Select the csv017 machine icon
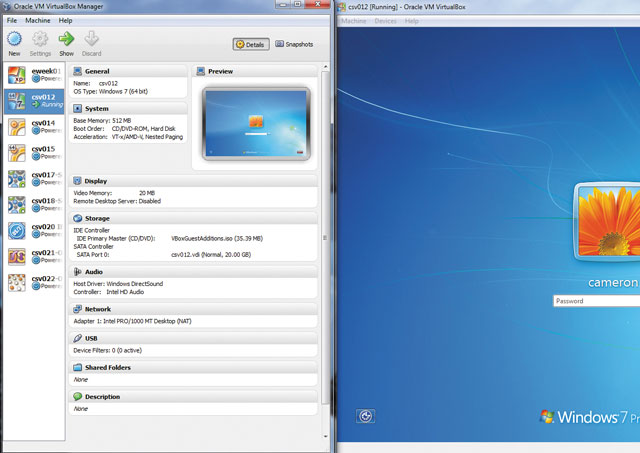640x453 pixels. (x=17, y=179)
